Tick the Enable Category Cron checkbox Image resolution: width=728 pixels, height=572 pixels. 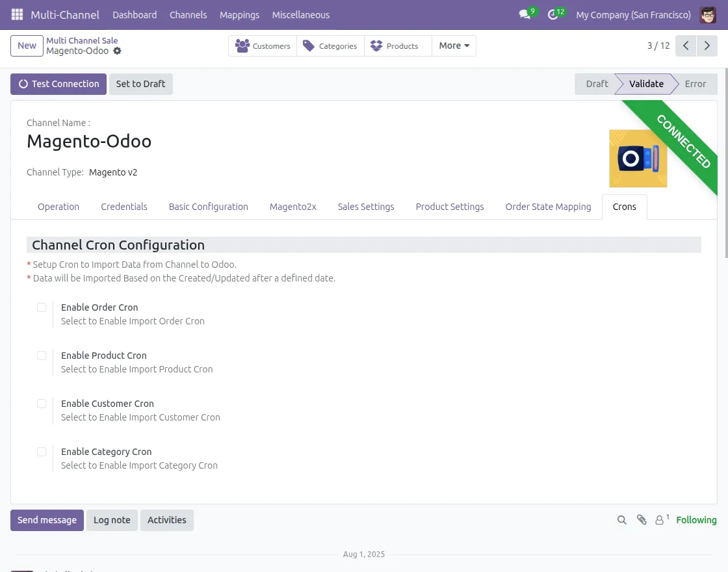(x=42, y=452)
